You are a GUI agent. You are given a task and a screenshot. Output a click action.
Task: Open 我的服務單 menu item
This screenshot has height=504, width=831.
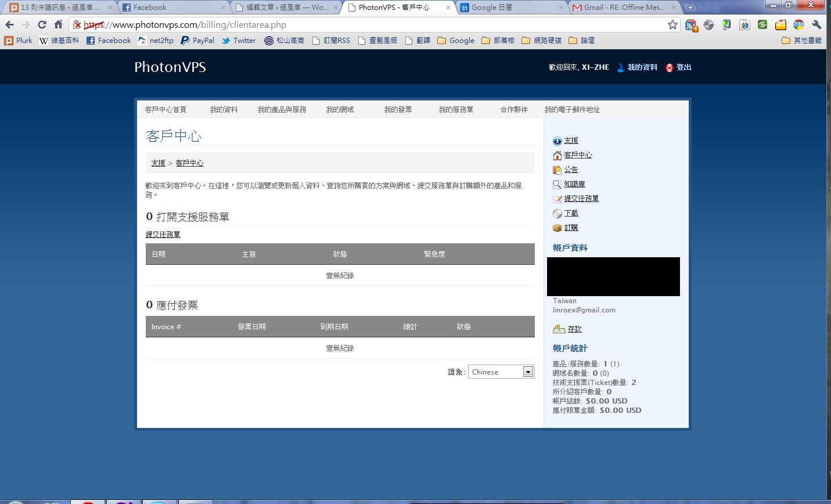(456, 109)
